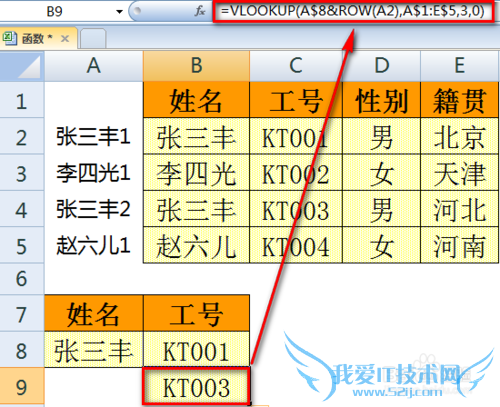Click cell E4 containing 河北
Viewport: 500px width, 407px height.
point(460,209)
